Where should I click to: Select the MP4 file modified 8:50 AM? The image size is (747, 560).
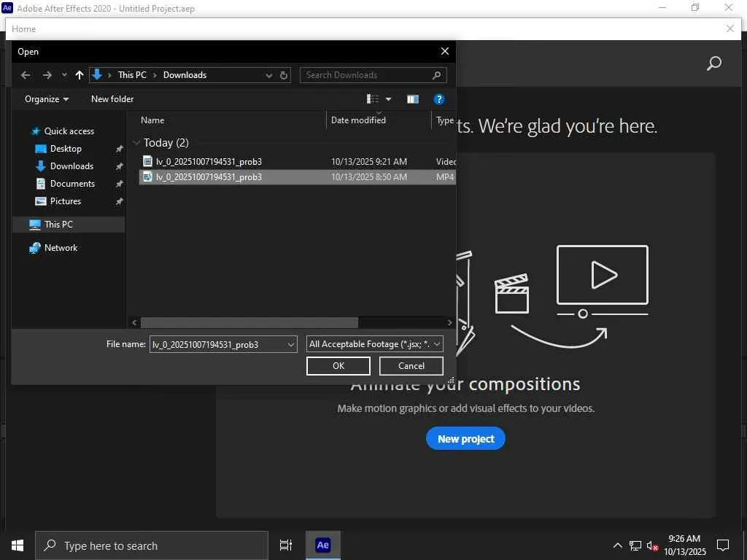pos(298,177)
